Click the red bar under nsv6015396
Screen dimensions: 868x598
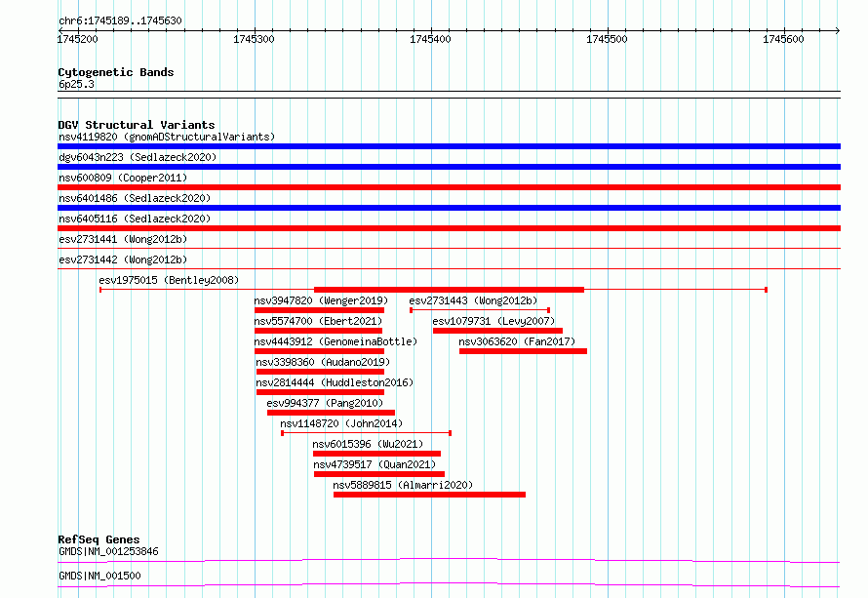click(x=377, y=454)
